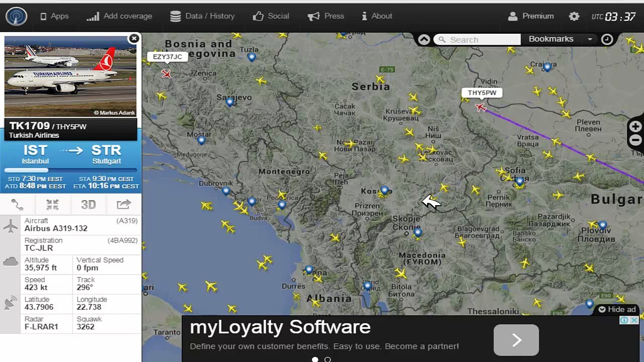The height and width of the screenshot is (362, 644).
Task: Close the myLoyalty ad with X
Action: click(635, 320)
